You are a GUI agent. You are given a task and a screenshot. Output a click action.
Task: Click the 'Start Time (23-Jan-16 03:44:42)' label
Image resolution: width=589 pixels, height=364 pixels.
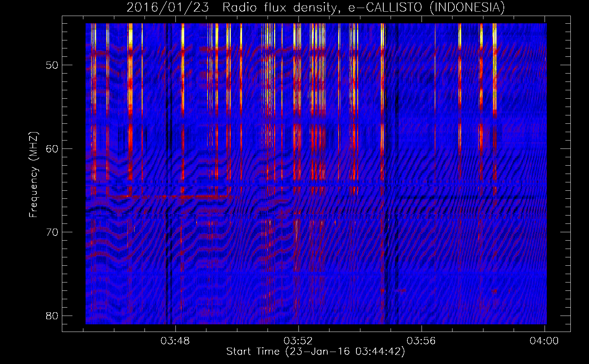pyautogui.click(x=316, y=352)
